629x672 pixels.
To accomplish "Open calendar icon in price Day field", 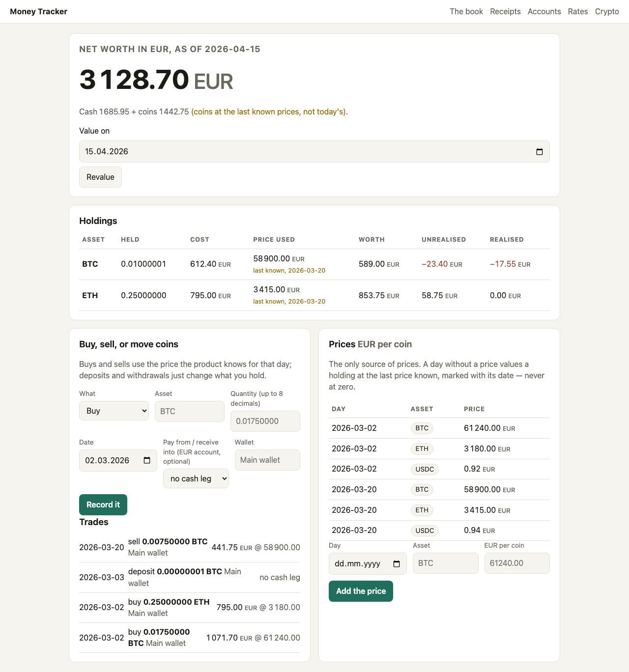I will (x=397, y=563).
